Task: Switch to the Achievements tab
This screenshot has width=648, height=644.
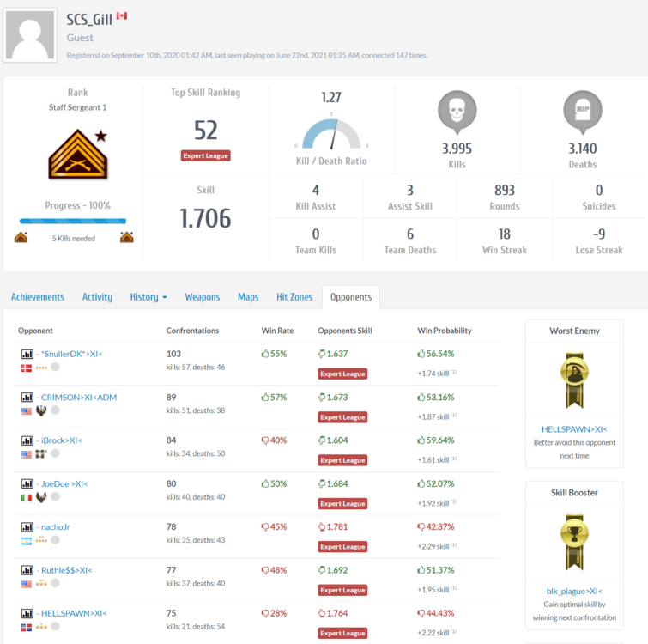Action: [x=38, y=297]
